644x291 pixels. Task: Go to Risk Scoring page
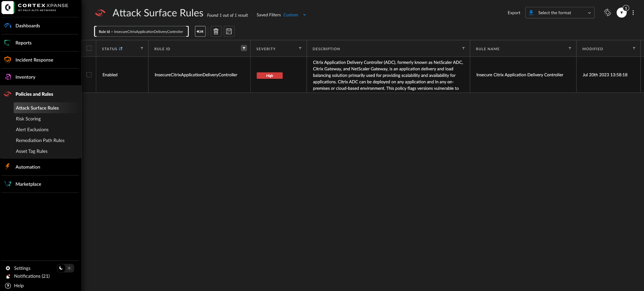point(28,119)
